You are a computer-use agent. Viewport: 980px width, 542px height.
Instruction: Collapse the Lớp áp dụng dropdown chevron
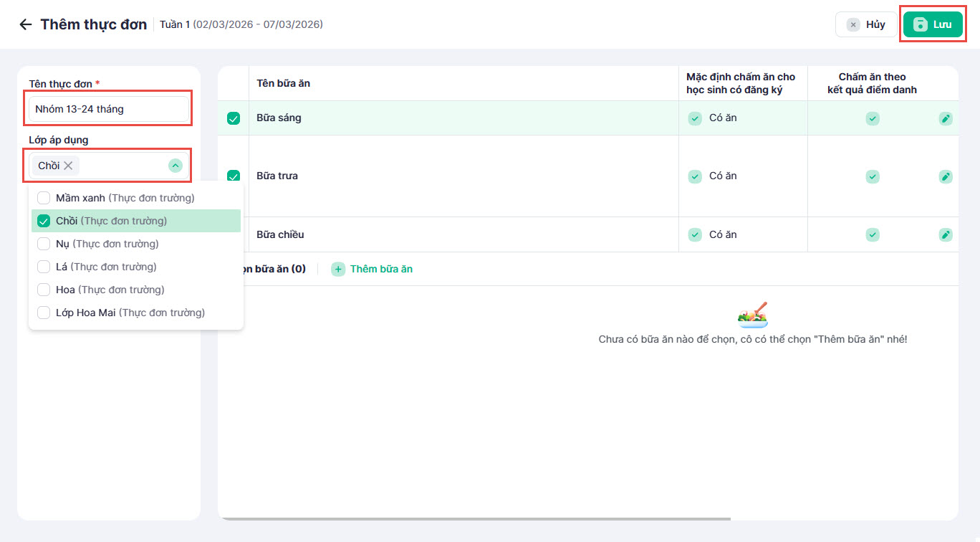pyautogui.click(x=176, y=166)
